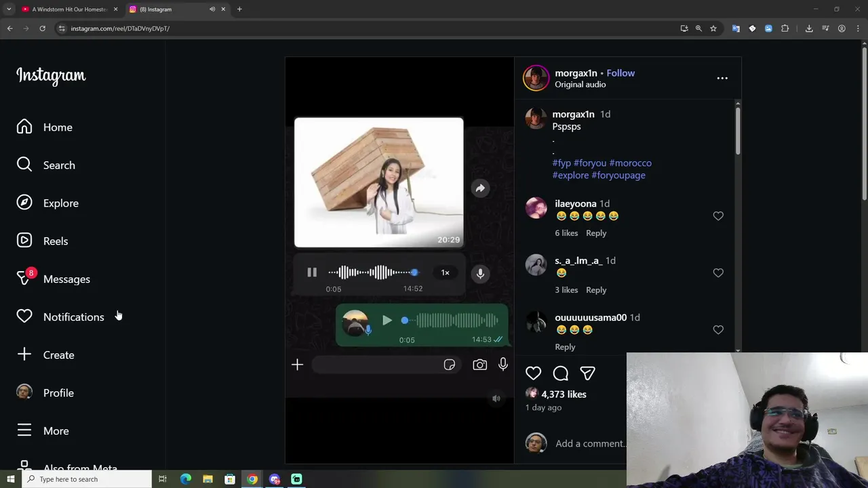Viewport: 868px width, 488px height.
Task: Pause the voice message in the reel
Action: coord(312,272)
